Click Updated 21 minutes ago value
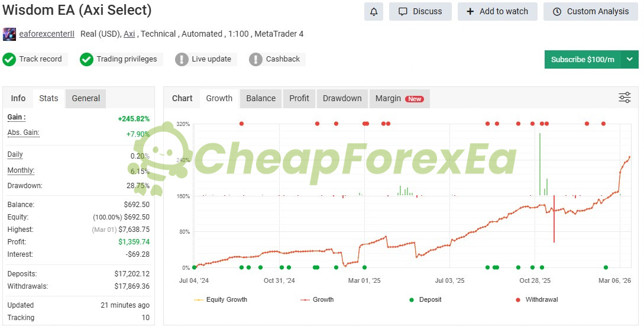This screenshot has width=644, height=326. [125, 305]
